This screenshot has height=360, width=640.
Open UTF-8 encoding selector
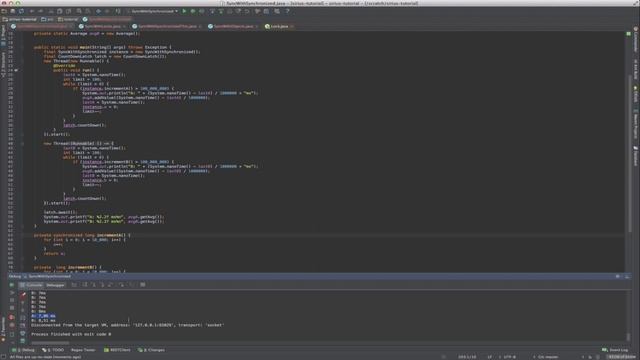click(509, 357)
